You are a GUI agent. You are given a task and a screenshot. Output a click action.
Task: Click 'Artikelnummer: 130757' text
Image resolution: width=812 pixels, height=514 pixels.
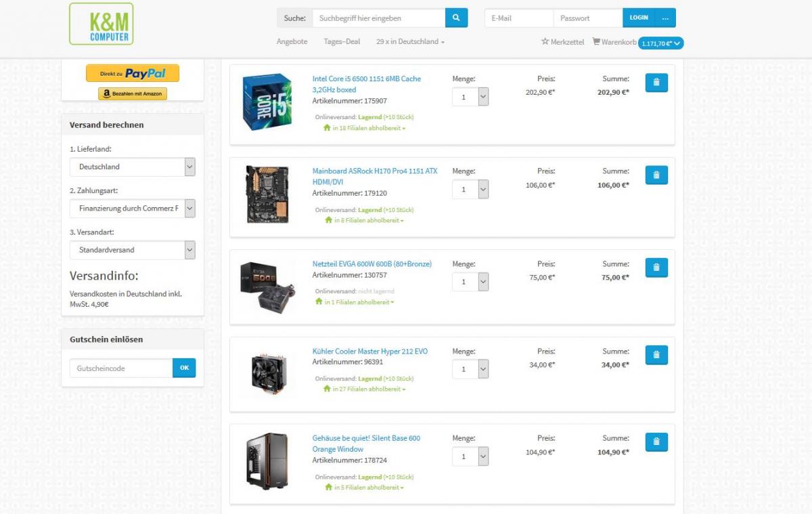(350, 275)
